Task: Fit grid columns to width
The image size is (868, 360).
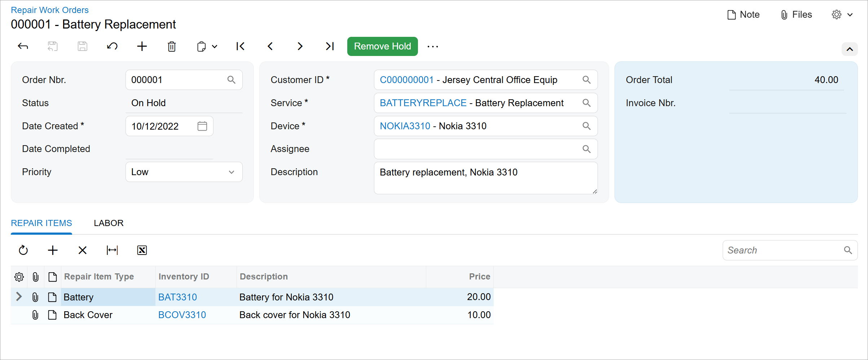Action: 112,250
